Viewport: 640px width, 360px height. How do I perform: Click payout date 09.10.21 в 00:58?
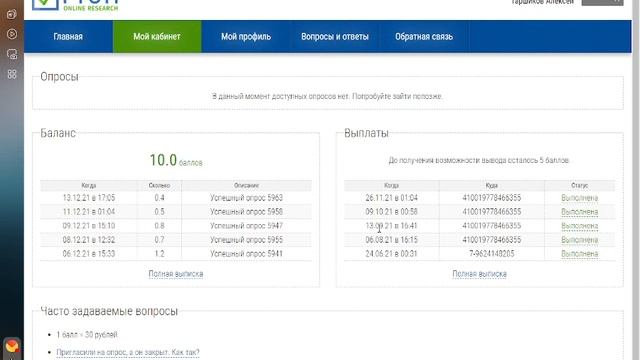pos(391,212)
